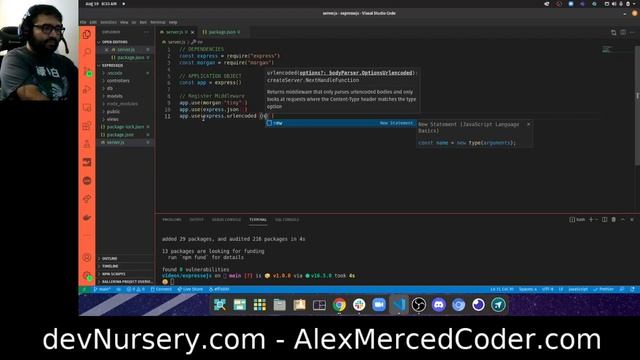640x360 pixels.
Task: Close the New Statement documentation popup
Action: (x=529, y=124)
